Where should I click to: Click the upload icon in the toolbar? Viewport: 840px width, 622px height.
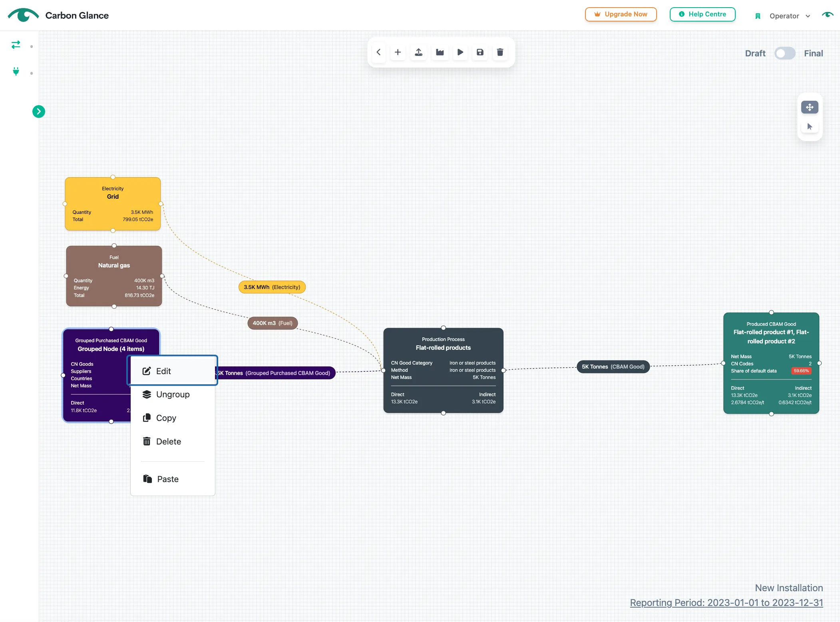[x=418, y=52]
